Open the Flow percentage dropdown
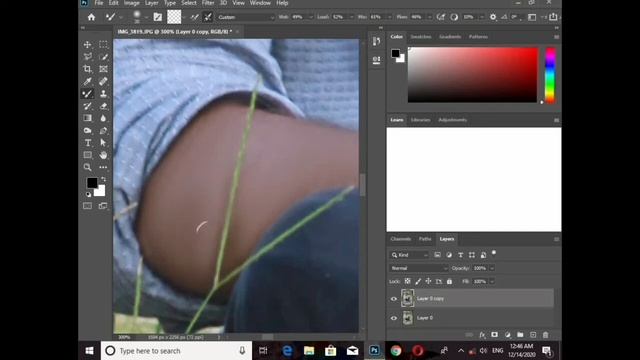This screenshot has height=360, width=640. point(429,17)
